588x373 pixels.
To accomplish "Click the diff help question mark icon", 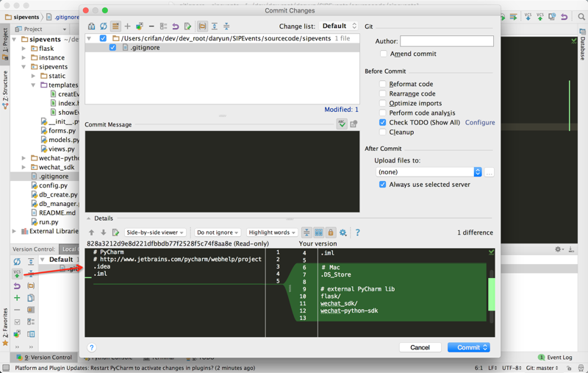I will coord(358,232).
